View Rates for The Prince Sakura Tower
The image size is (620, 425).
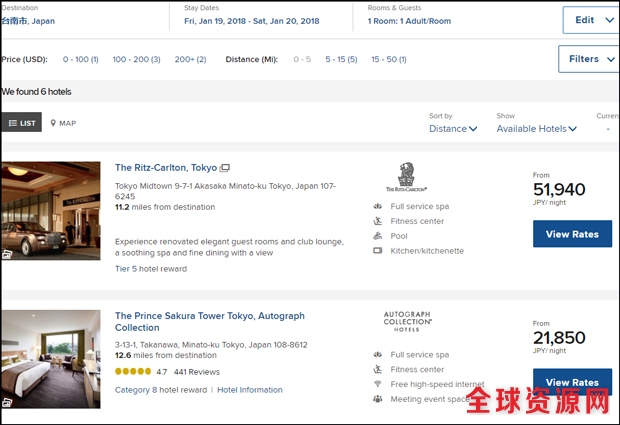572,382
